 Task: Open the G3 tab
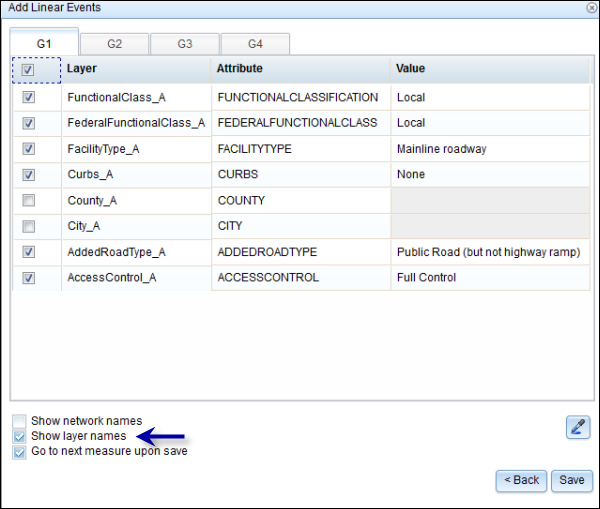(x=184, y=44)
